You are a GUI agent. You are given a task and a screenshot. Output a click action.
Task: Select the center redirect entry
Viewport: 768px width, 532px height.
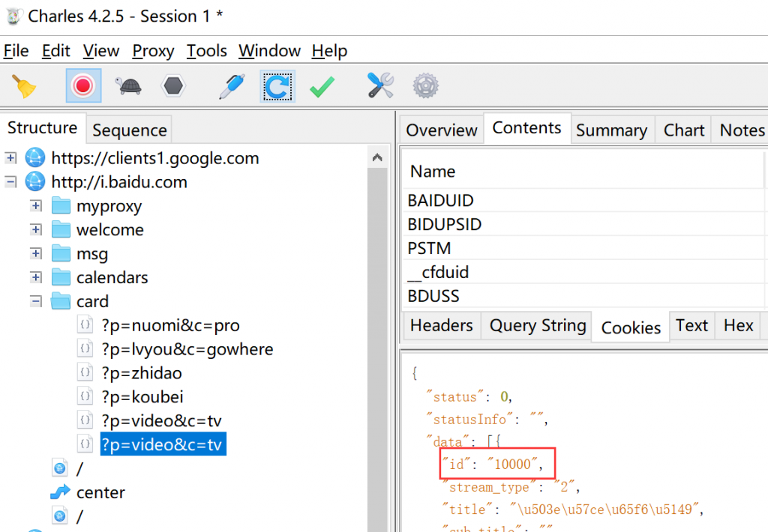(100, 492)
